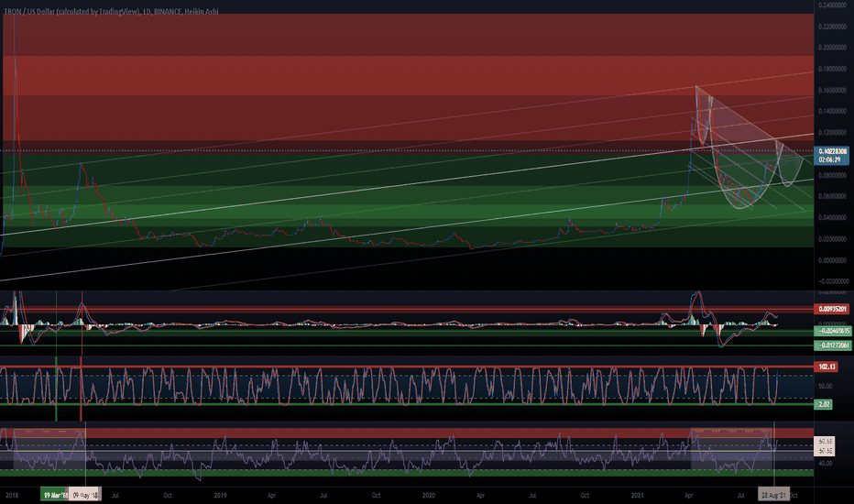
Task: Click the 0.16000000 price axis label
Action: point(832,90)
